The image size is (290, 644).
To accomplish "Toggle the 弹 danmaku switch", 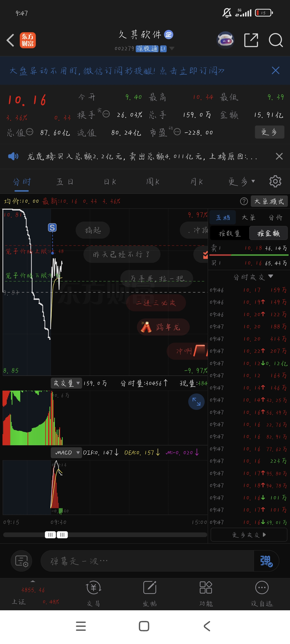I will pyautogui.click(x=266, y=561).
